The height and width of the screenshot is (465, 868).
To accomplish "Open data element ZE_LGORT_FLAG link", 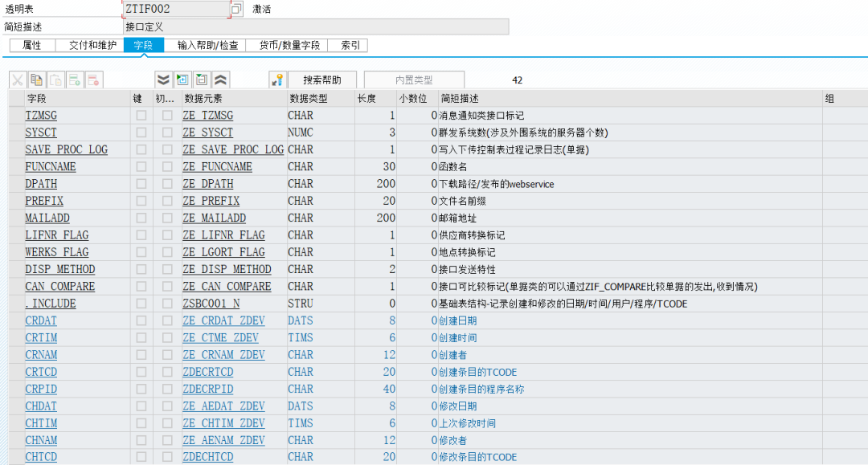I will pyautogui.click(x=223, y=252).
